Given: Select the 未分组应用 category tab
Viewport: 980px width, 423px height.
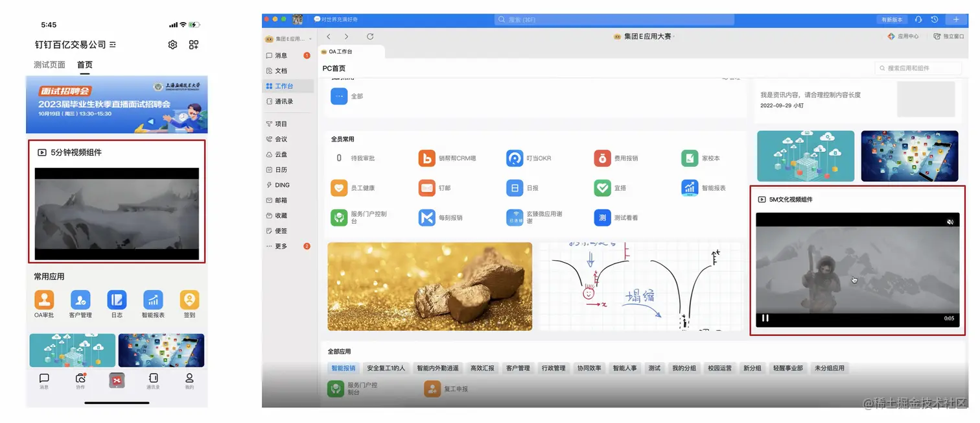Looking at the screenshot, I should pyautogui.click(x=830, y=369).
